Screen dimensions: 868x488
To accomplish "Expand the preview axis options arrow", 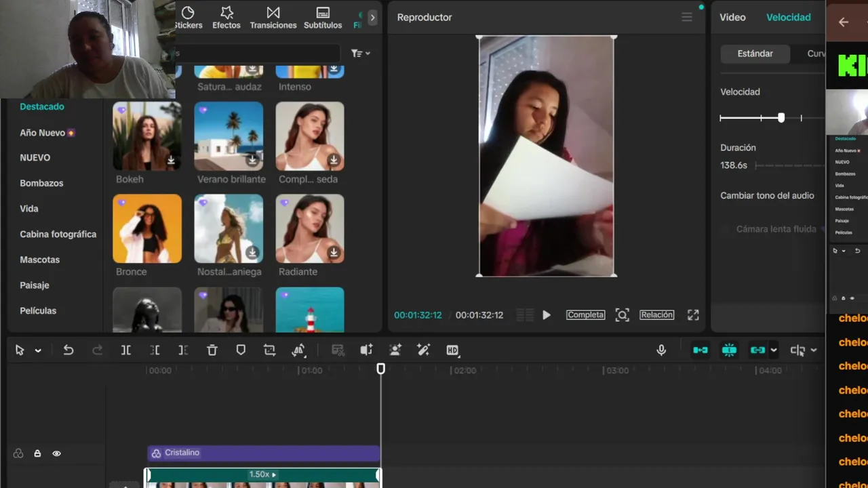I will pyautogui.click(x=814, y=350).
